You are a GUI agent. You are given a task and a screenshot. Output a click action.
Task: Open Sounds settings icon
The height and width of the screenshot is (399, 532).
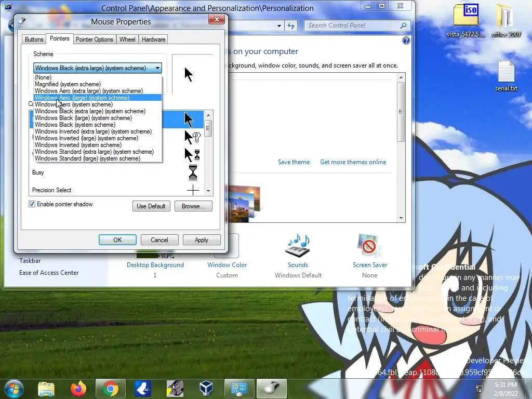pos(298,246)
